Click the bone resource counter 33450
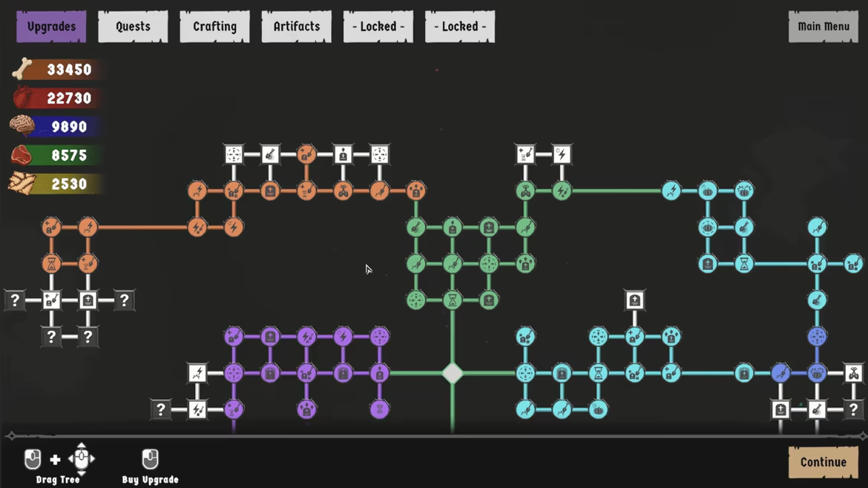The height and width of the screenshot is (488, 868). [x=57, y=69]
